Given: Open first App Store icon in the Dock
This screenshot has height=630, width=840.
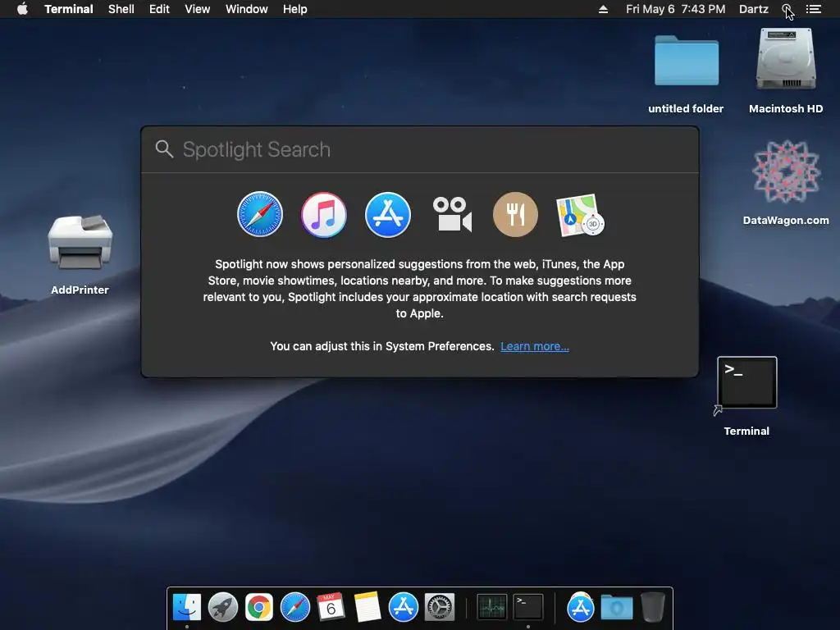Looking at the screenshot, I should [x=403, y=608].
